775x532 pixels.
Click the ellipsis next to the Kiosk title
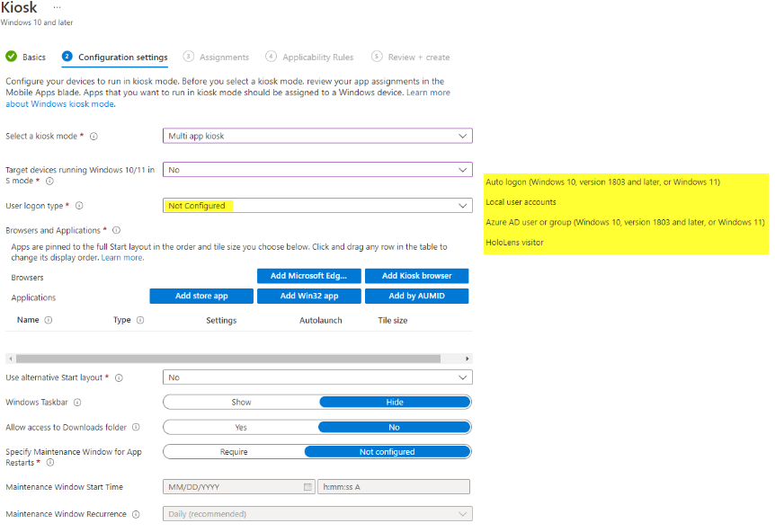57,8
